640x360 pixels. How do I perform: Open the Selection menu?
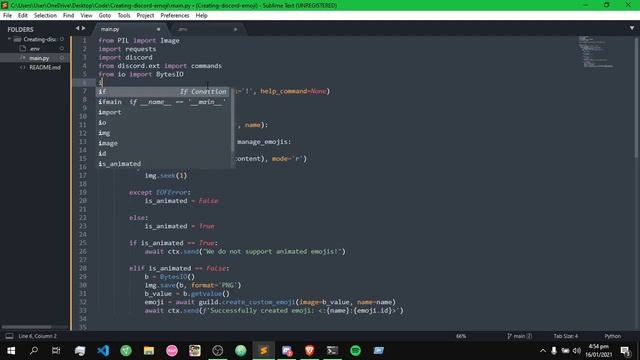tap(45, 16)
